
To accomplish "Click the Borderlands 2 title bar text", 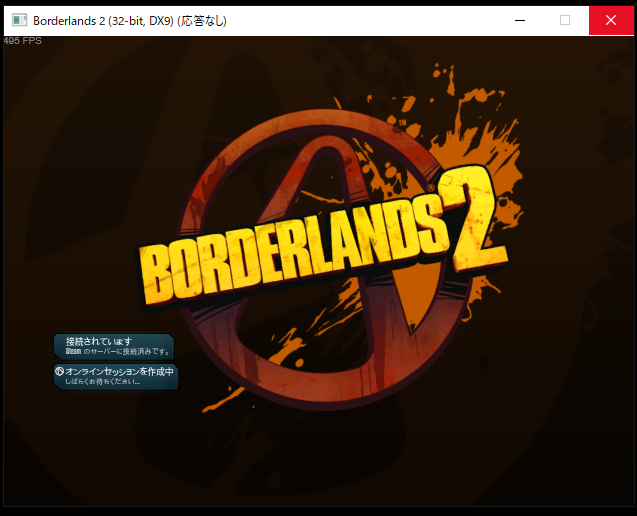I will pos(130,21).
